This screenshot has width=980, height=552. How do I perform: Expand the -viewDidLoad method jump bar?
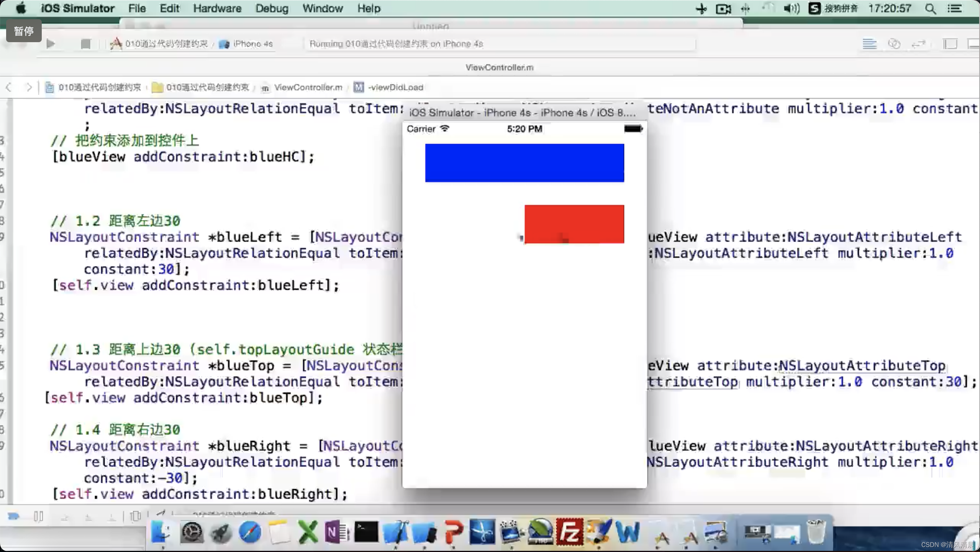[x=395, y=87]
